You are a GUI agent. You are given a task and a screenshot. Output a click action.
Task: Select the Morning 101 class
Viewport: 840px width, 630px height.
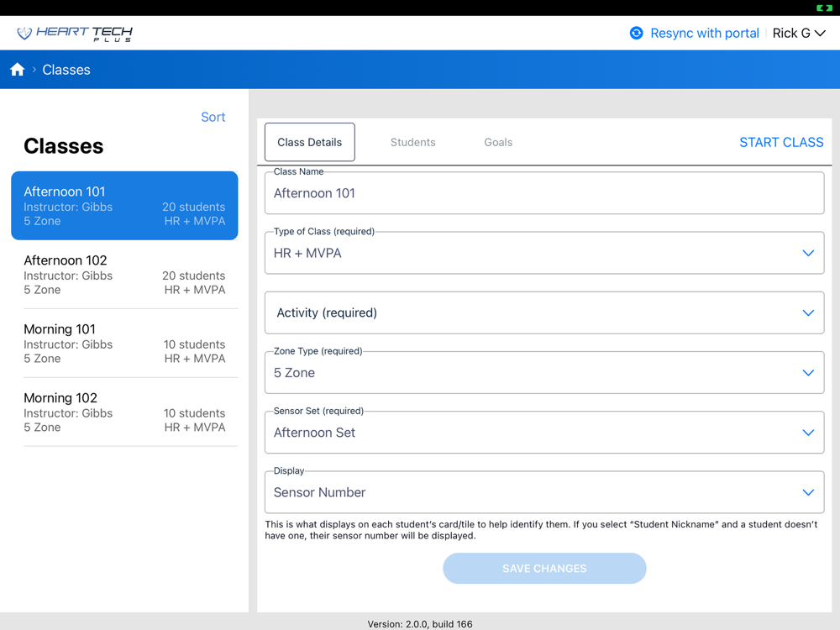click(124, 344)
